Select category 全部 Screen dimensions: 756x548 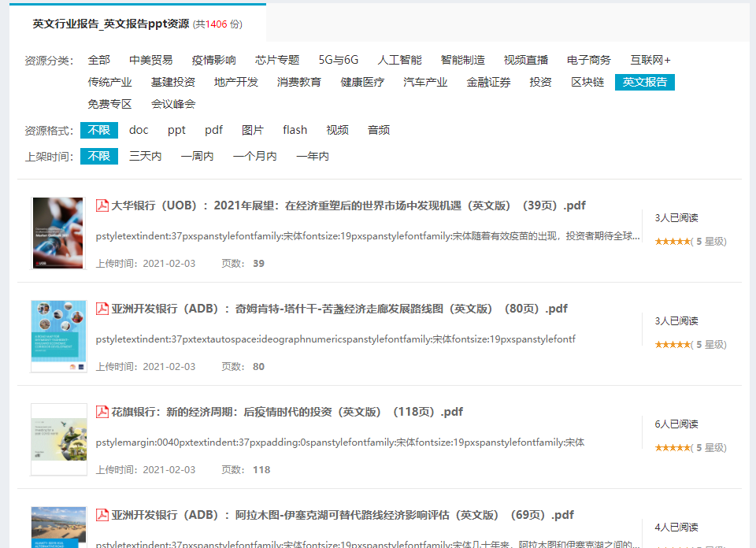point(99,61)
